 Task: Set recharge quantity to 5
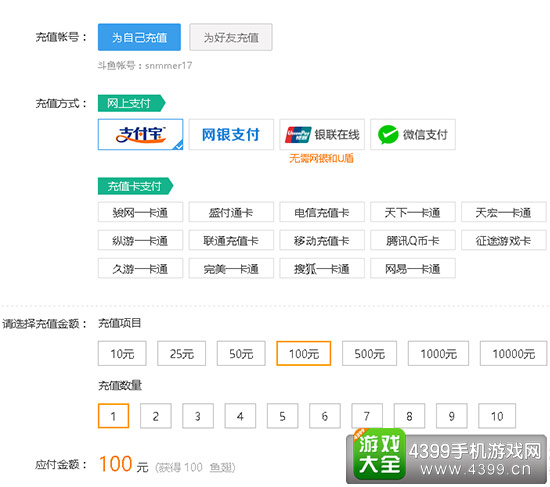tap(282, 416)
